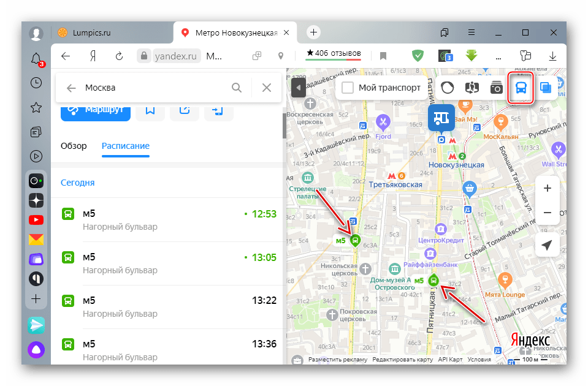Check the Мой транспорт checkbox
This screenshot has width=588, height=386.
tap(348, 88)
